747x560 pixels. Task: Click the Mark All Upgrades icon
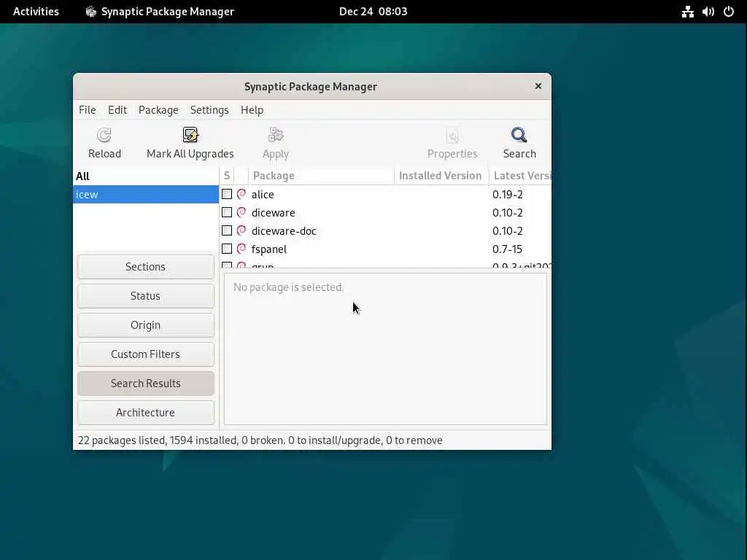coord(190,135)
